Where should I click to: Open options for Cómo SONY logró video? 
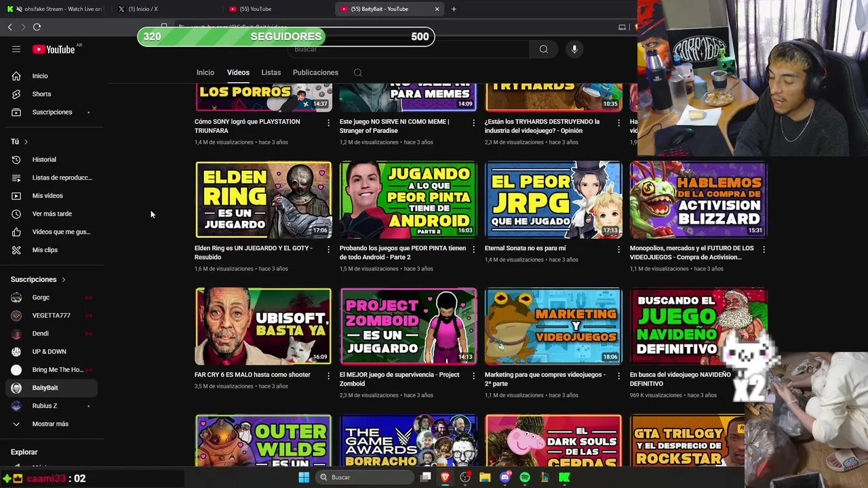(x=328, y=123)
